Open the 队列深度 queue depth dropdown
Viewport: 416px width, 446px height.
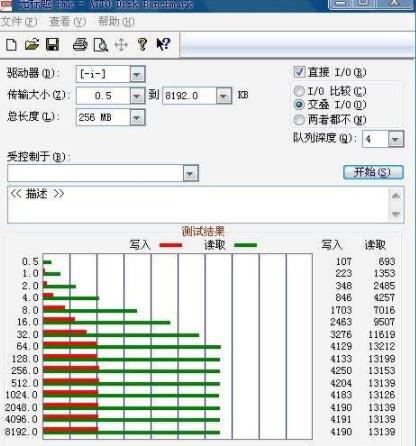[x=396, y=139]
